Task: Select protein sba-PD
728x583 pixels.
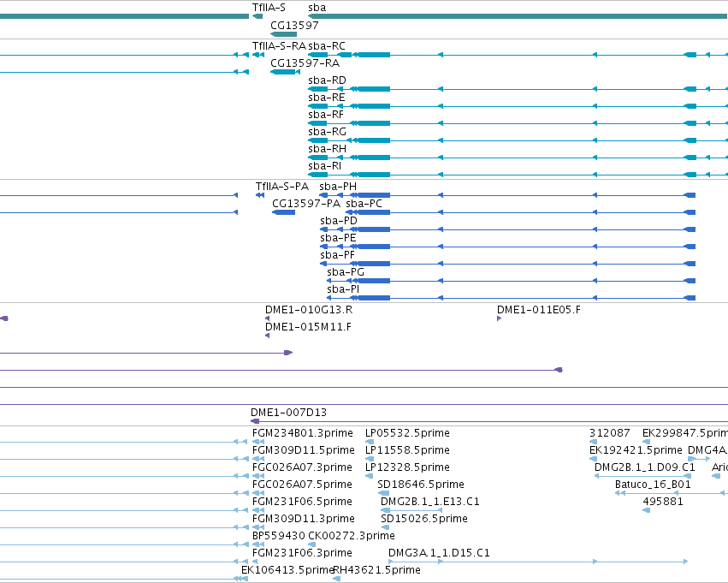Action: click(x=339, y=221)
